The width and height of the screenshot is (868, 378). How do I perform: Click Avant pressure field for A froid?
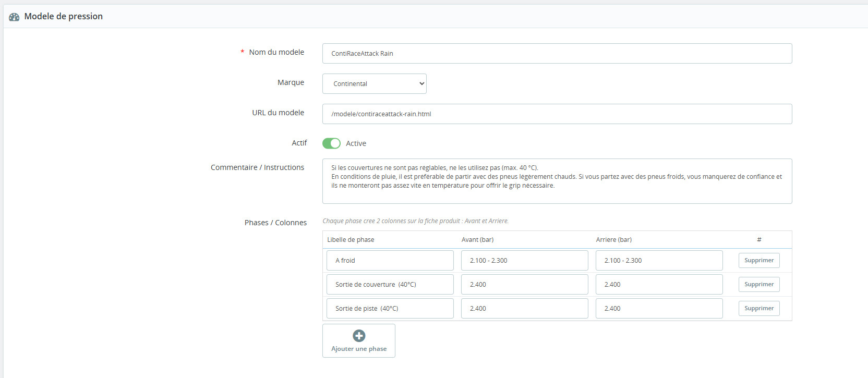pos(524,261)
